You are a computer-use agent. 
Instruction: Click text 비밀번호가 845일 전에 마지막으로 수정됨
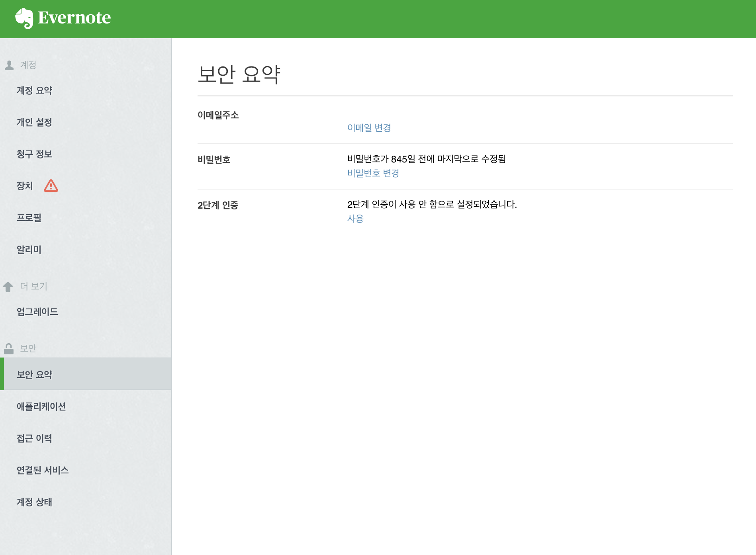coord(427,159)
